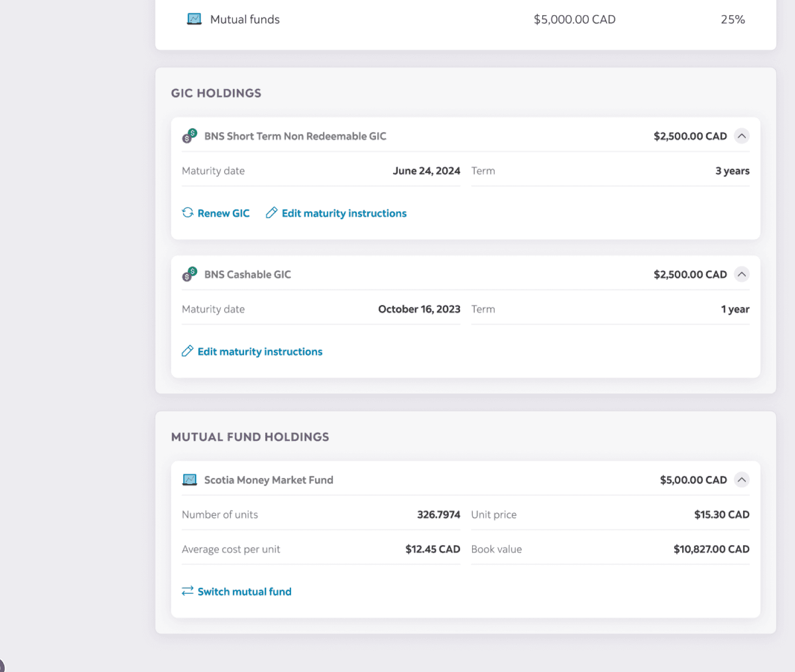This screenshot has width=795, height=672.
Task: Click the Cashable GIC $2,500.00 CAD amount
Action: click(690, 274)
